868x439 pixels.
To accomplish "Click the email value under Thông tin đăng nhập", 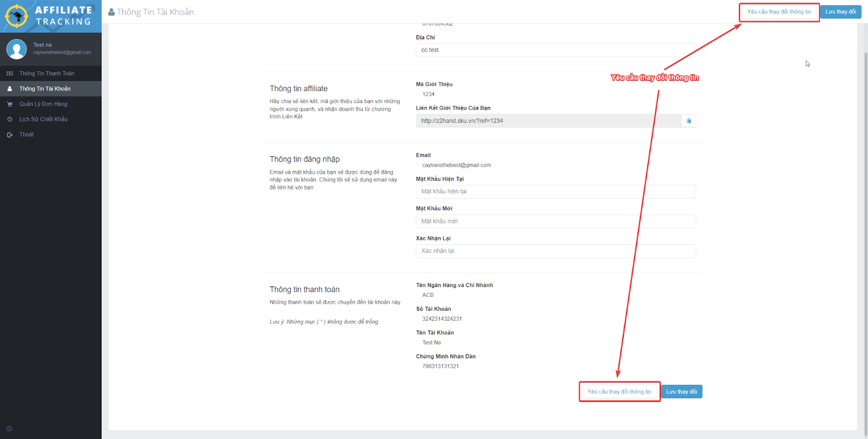I will coord(457,166).
